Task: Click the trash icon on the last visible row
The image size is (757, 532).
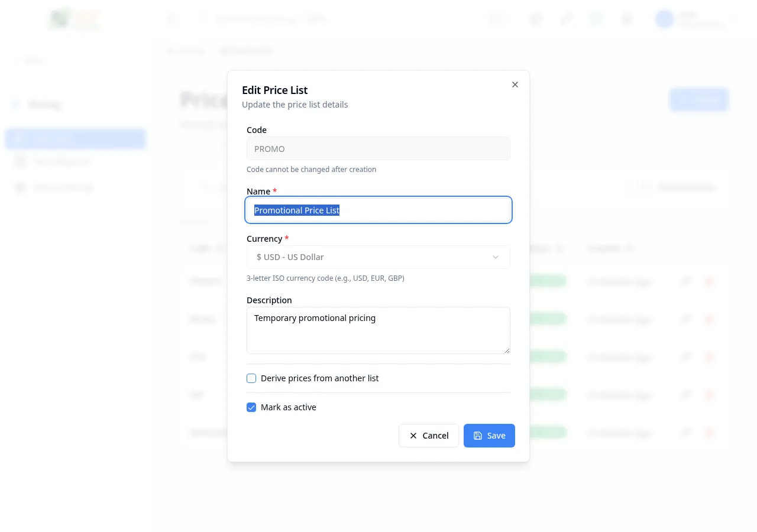Action: (709, 433)
